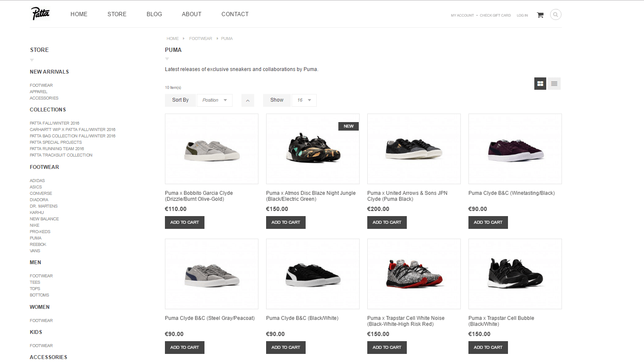Open the STORE menu item
The width and height of the screenshot is (644, 362).
click(117, 14)
